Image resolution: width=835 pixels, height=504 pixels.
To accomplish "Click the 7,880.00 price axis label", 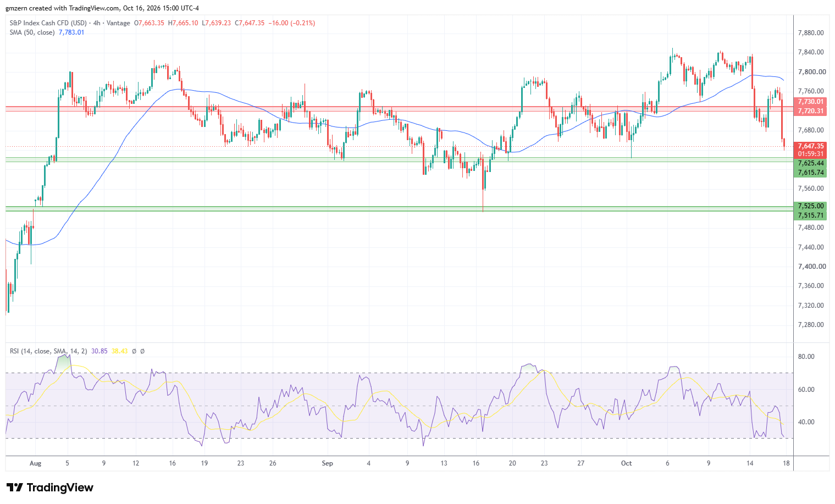I will click(811, 33).
